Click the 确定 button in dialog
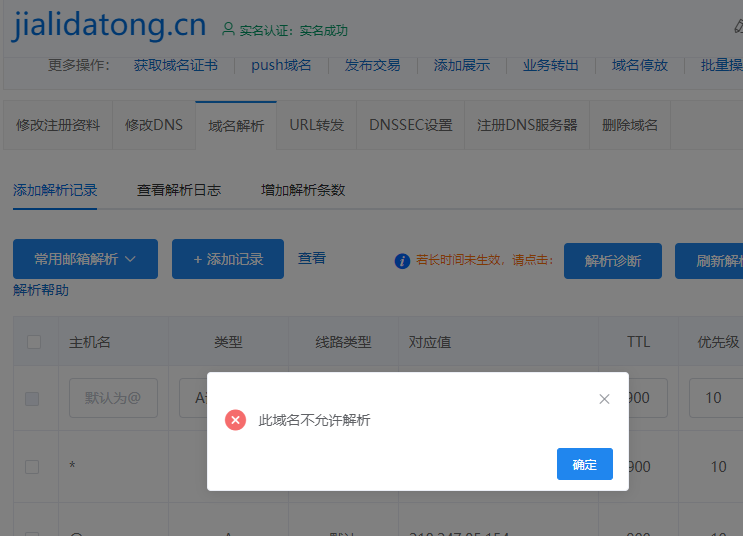This screenshot has height=536, width=743. point(585,464)
